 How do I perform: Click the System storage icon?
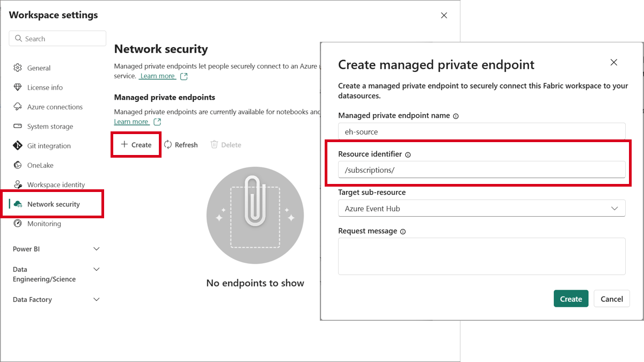point(18,127)
